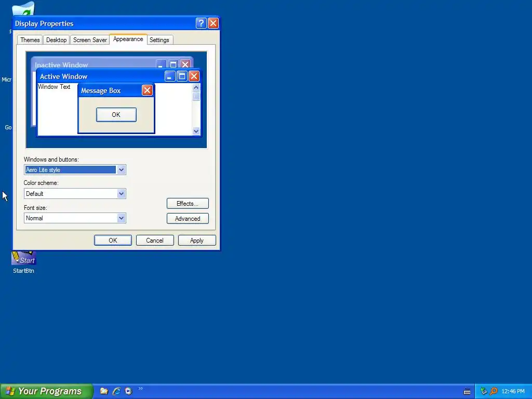Open the Themes tab
The image size is (532, 399).
pyautogui.click(x=30, y=39)
